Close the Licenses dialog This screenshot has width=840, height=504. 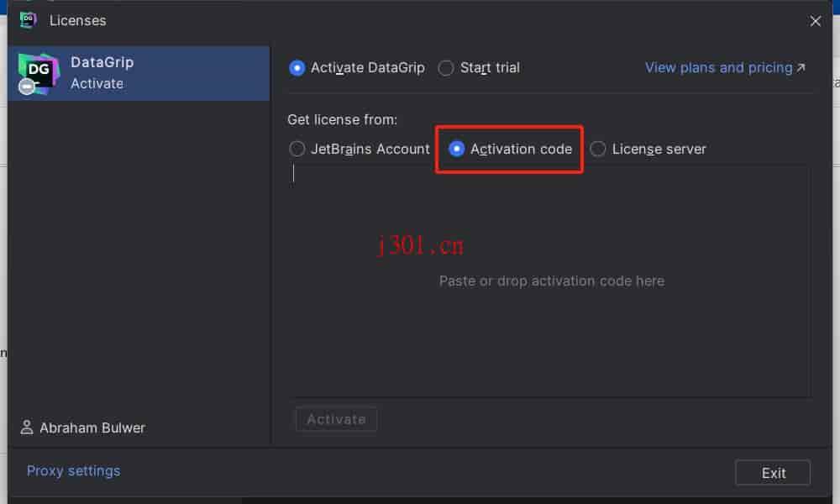click(x=816, y=21)
